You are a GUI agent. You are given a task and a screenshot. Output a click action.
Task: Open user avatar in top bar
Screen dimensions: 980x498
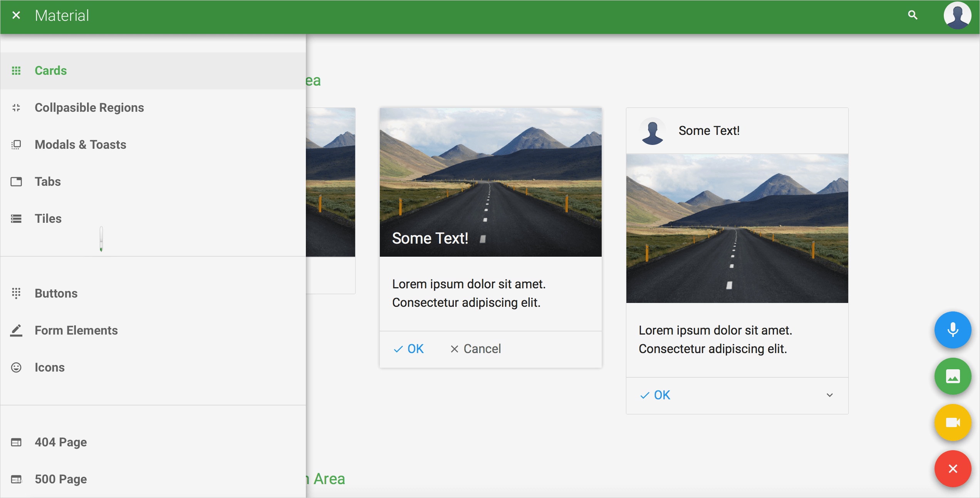coord(957,15)
